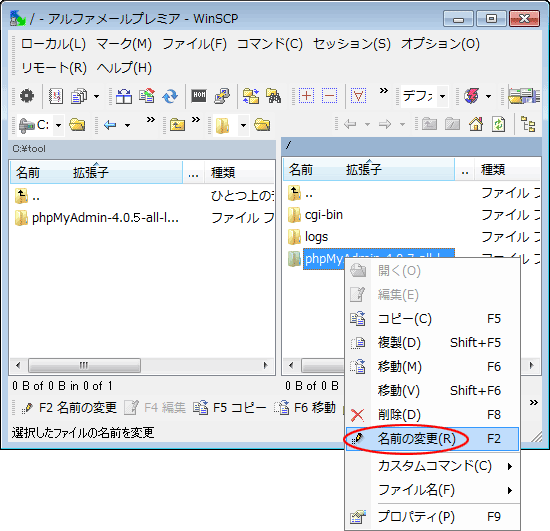Click local panel horizontal scrollbar thumb
The height and width of the screenshot is (531, 550).
click(84, 365)
